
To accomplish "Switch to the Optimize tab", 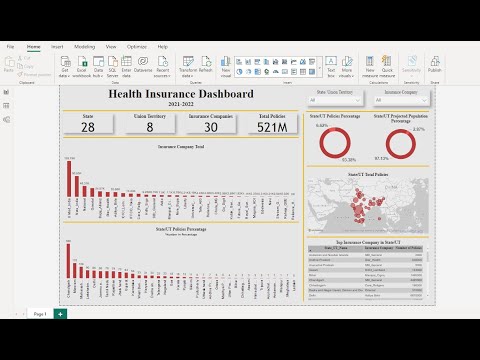I will click(137, 47).
